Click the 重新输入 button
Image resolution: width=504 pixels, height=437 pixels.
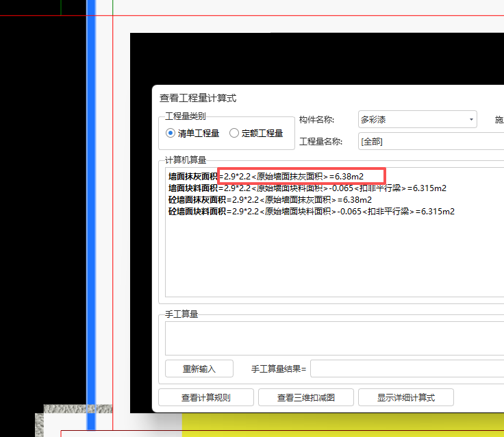199,369
